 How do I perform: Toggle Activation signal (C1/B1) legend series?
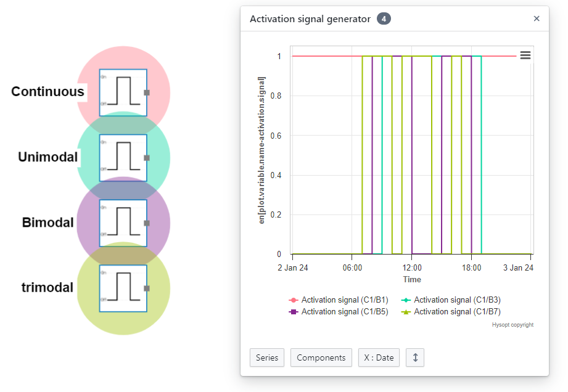339,300
